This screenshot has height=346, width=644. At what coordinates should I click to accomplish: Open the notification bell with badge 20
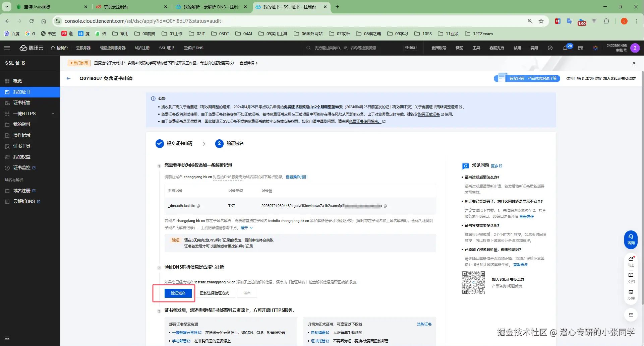566,48
